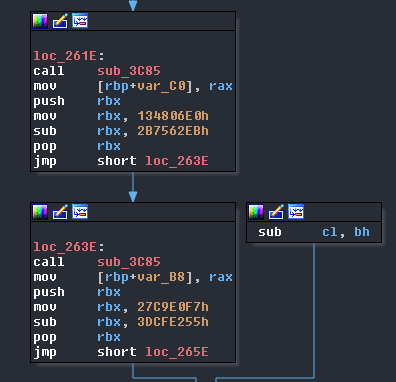
Task: Follow the jump target loc_263E
Action: coord(177,161)
